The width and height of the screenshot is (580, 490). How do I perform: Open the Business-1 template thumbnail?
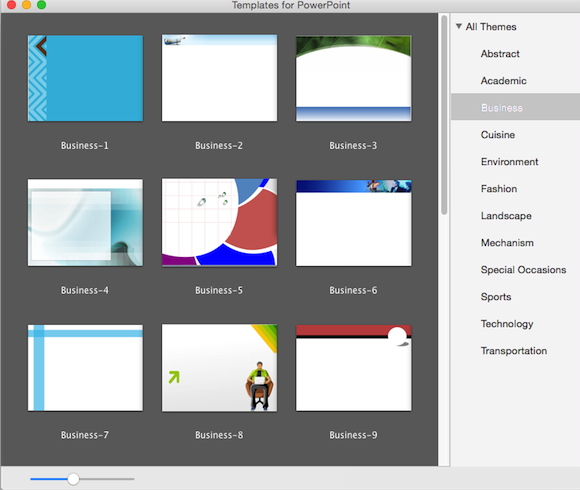click(x=85, y=78)
